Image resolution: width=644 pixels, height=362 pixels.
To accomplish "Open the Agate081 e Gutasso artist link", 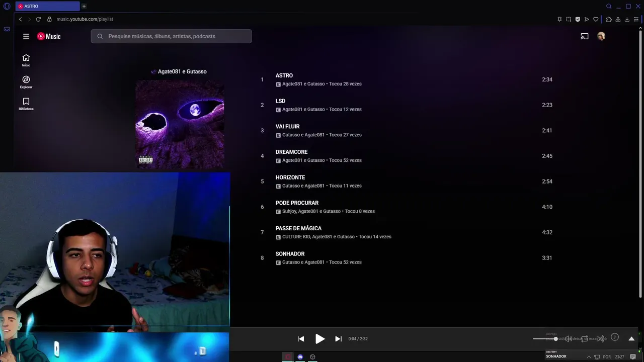I will [x=182, y=71].
